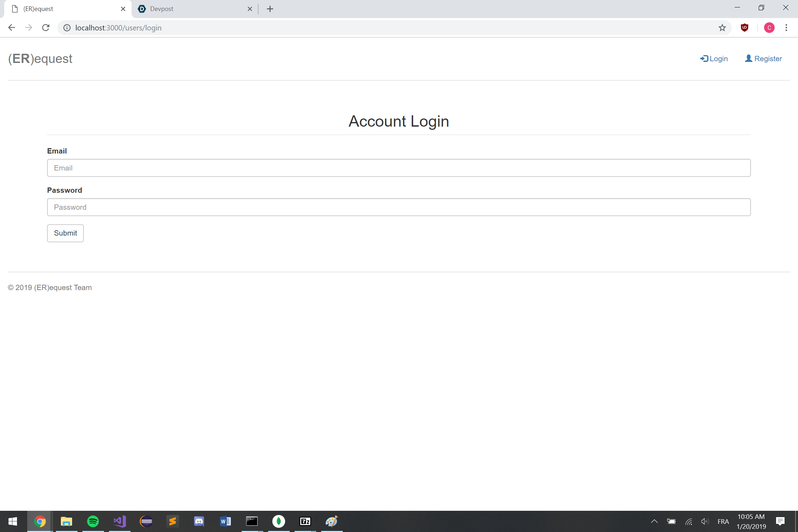
Task: Open a new browser tab
Action: 270,9
